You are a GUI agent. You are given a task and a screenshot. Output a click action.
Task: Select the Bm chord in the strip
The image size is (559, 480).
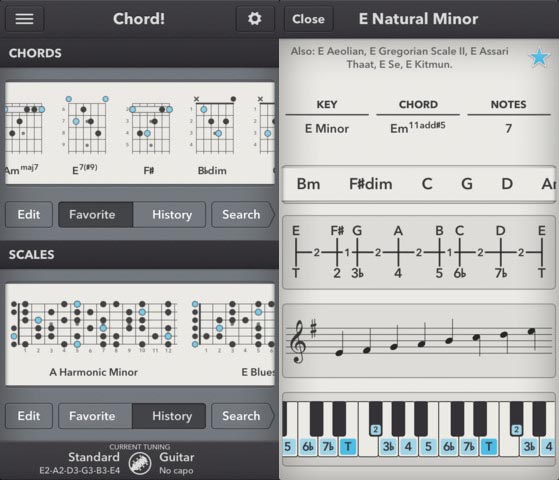tap(308, 184)
